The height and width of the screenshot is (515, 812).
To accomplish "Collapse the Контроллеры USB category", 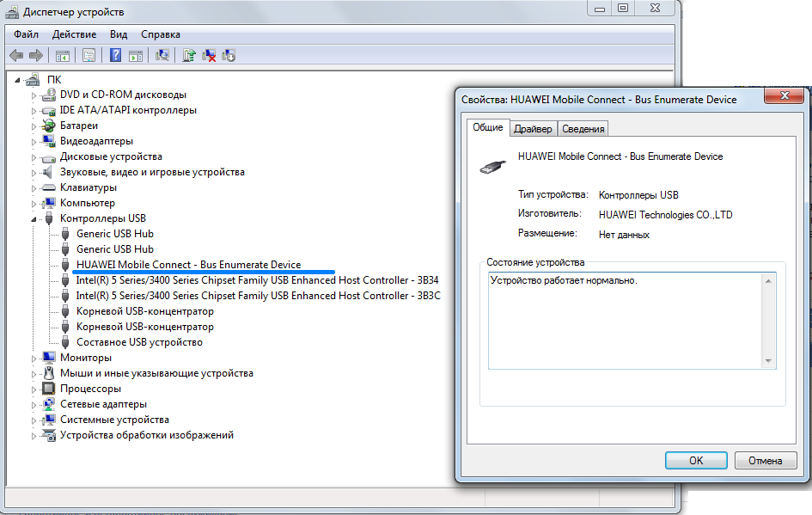I will click(x=34, y=219).
